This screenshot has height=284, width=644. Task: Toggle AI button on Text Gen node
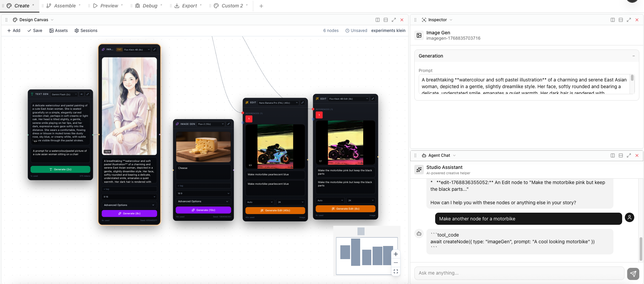coord(81,94)
